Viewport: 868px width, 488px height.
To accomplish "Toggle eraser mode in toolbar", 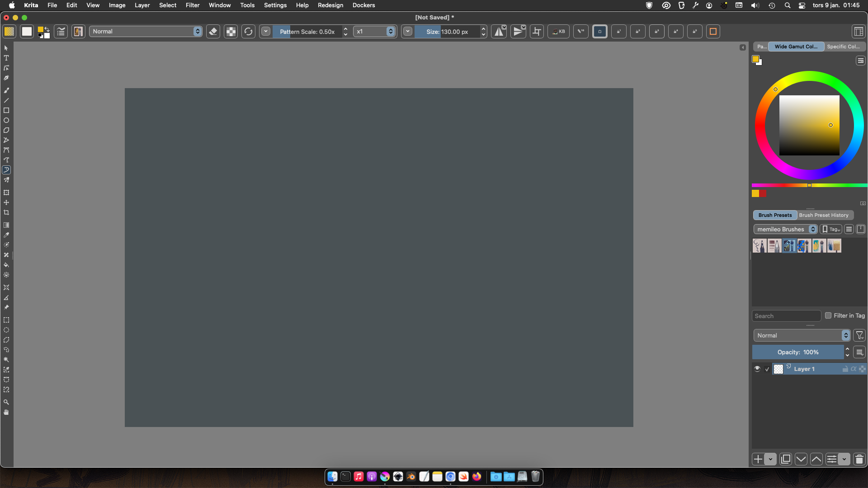I will point(213,32).
